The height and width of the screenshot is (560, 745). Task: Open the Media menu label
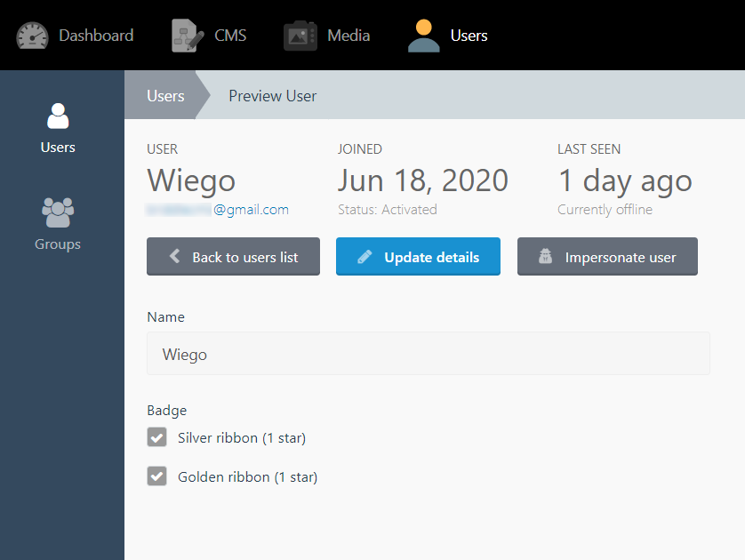348,36
